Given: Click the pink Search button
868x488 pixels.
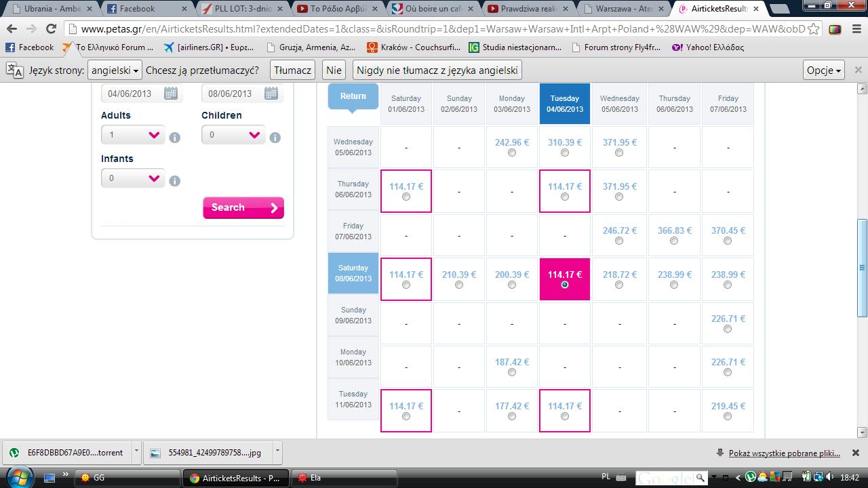Looking at the screenshot, I should tap(243, 207).
